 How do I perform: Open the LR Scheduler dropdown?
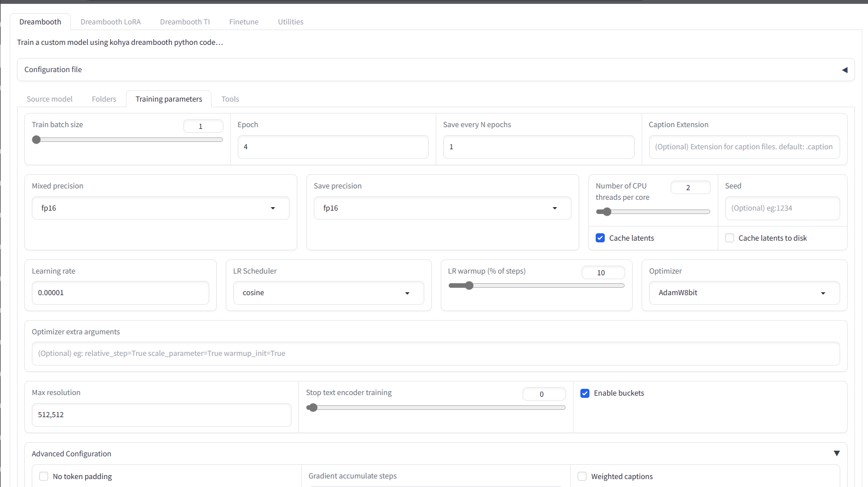point(328,293)
